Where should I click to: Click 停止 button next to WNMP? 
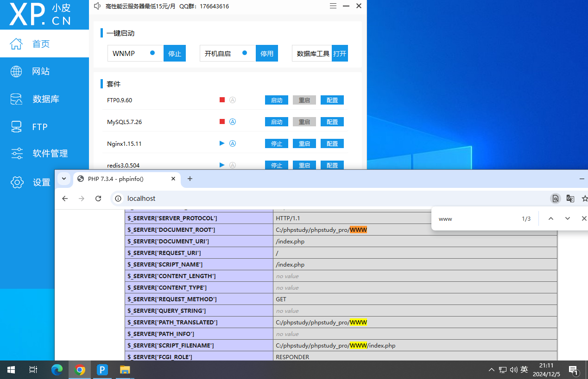[175, 53]
